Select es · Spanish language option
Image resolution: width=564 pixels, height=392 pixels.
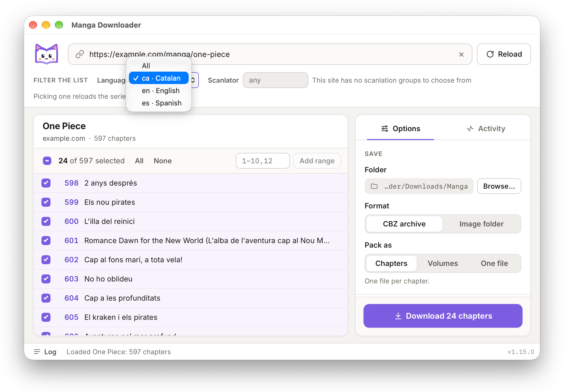click(x=159, y=103)
